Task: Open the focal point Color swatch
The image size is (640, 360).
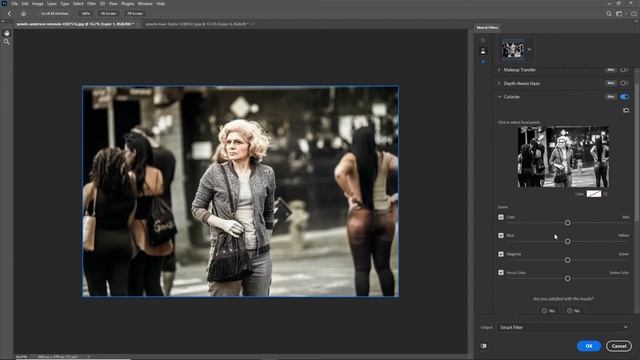Action: point(594,194)
